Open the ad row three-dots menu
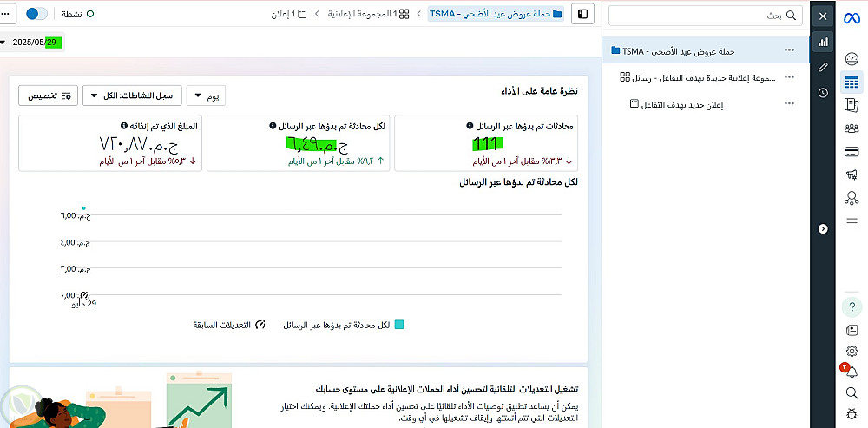The image size is (868, 428). click(789, 103)
